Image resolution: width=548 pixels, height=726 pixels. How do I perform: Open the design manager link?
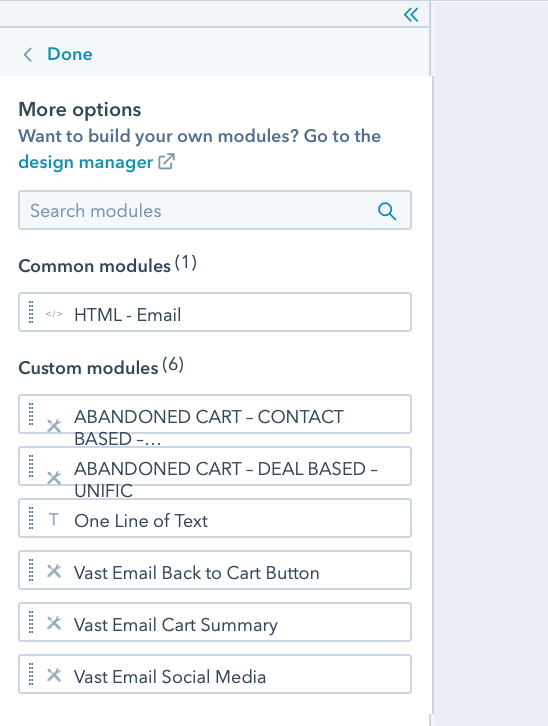[86, 162]
